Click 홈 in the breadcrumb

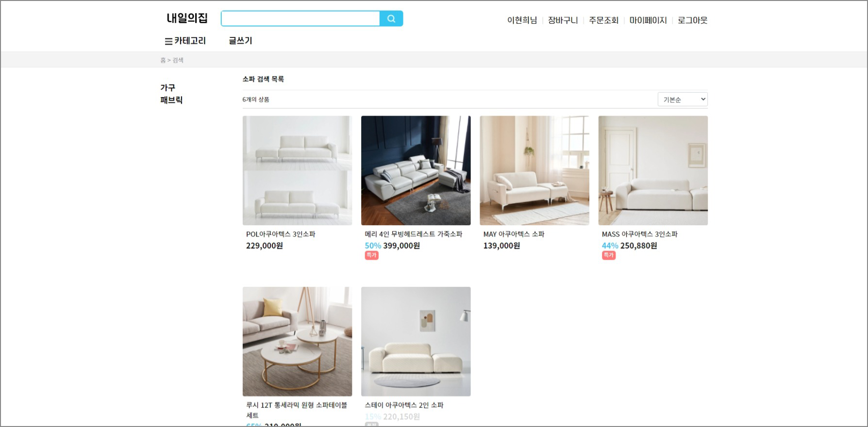coord(163,60)
